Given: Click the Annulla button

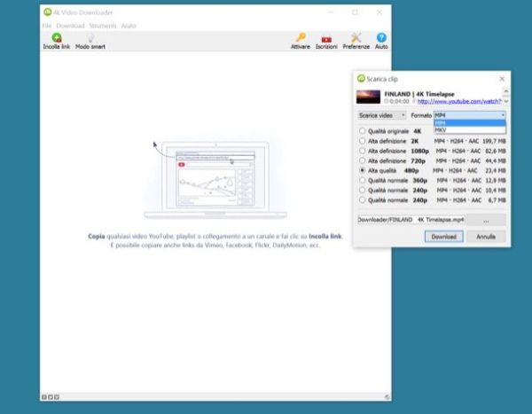Looking at the screenshot, I should click(x=485, y=237).
